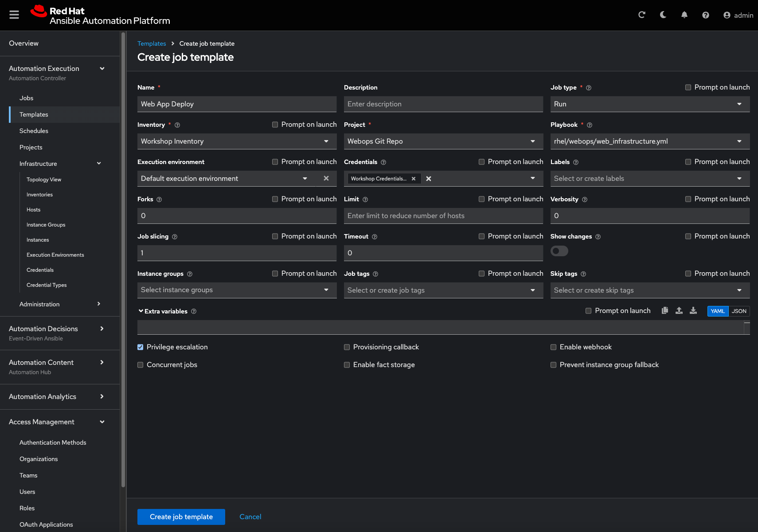
Task: Copy extra variables to clipboard
Action: click(x=664, y=311)
